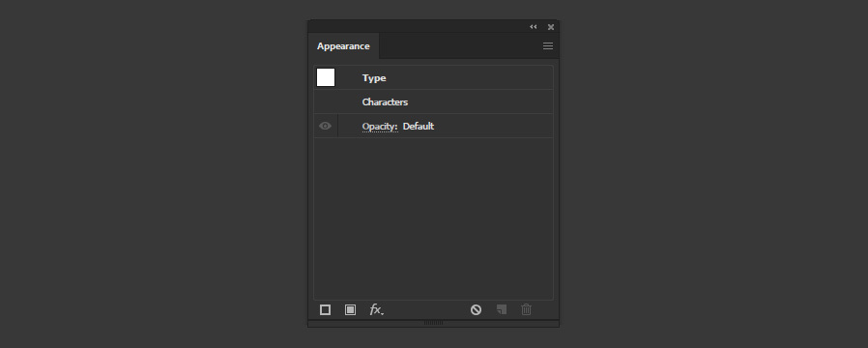Clear the appearance with the no-symbol icon
This screenshot has height=348, width=868.
pyautogui.click(x=477, y=310)
